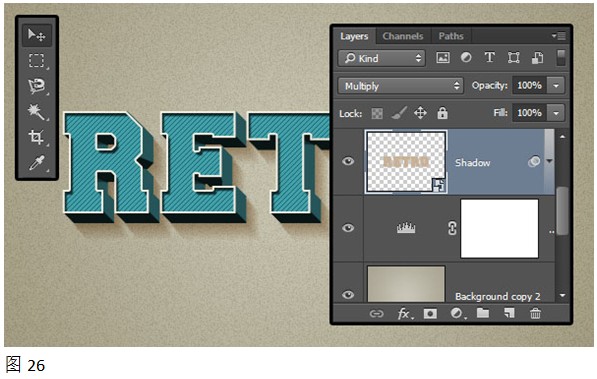Screen dimensions: 597x379
Task: Toggle the mask link chain icon
Action: tap(452, 228)
